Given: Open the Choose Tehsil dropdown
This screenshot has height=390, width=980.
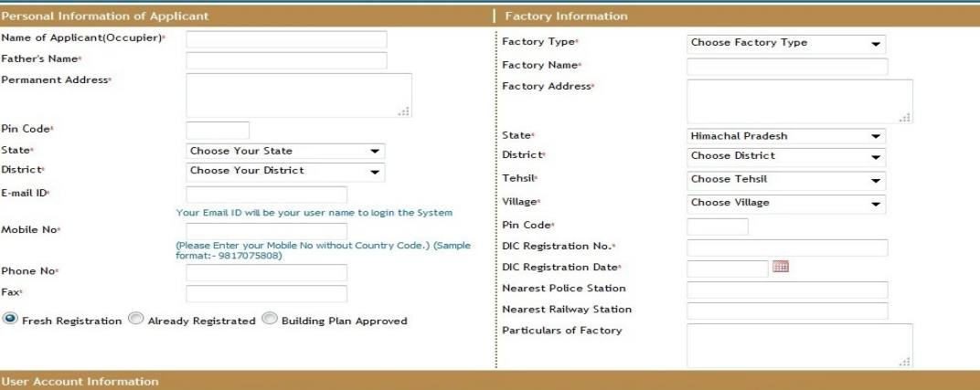Looking at the screenshot, I should [x=786, y=180].
